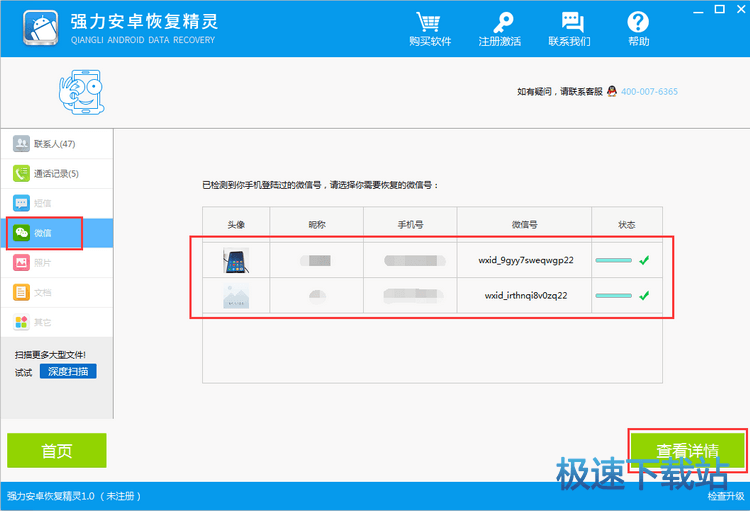The width and height of the screenshot is (750, 511).
Task: Click the green checkmark for wxid_9gyy7sweqwgp22
Action: coord(644,260)
